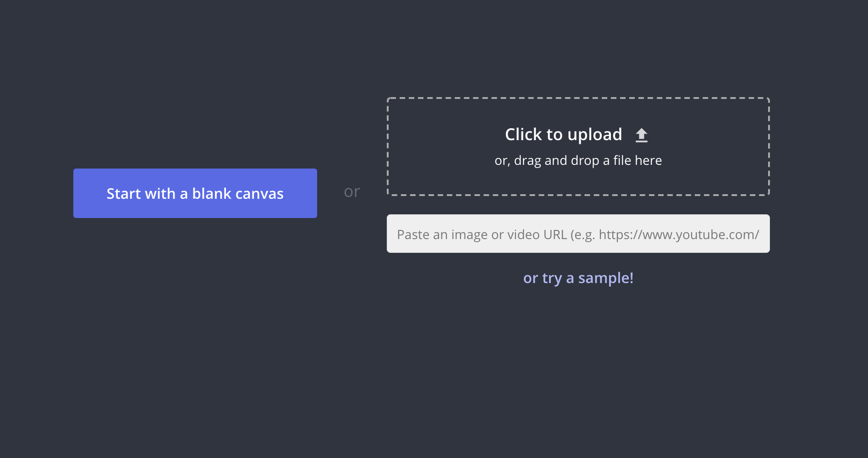Click the word "Start" on the blue button

click(123, 194)
